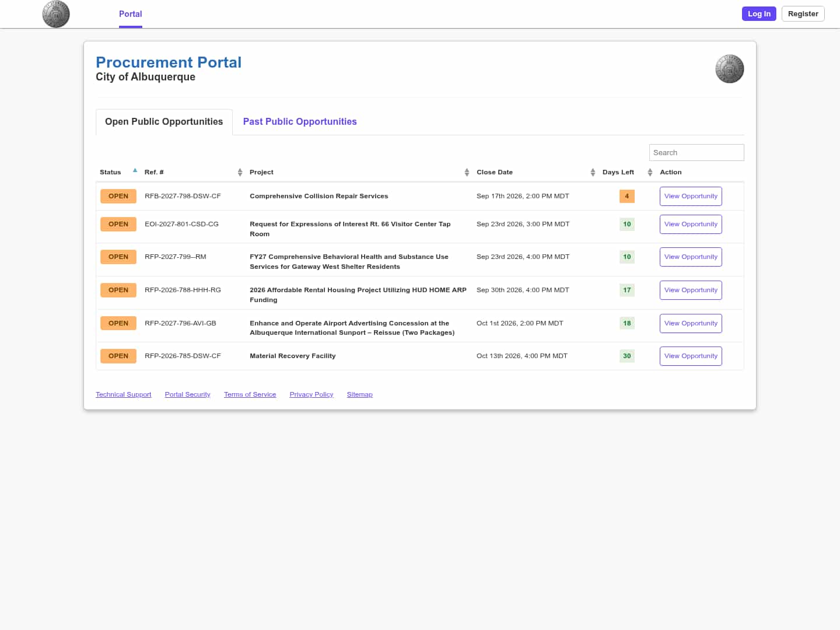This screenshot has height=630, width=840.
Task: Click project title Comprehensive Collision Repair Services
Action: point(318,196)
